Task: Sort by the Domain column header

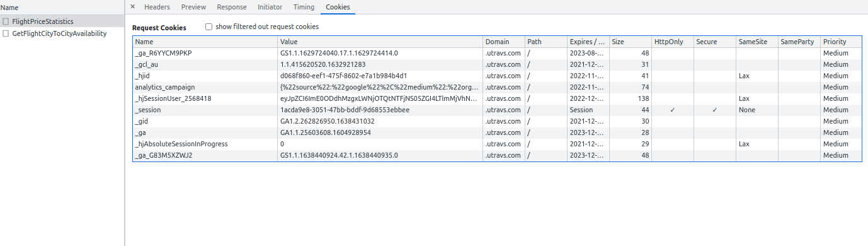Action: (x=504, y=42)
